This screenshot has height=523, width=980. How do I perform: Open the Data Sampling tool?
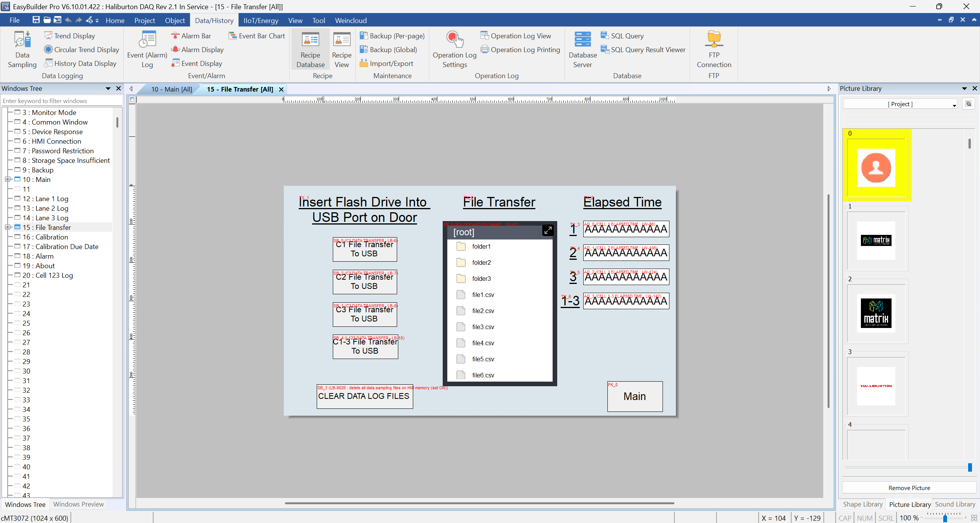[22, 49]
